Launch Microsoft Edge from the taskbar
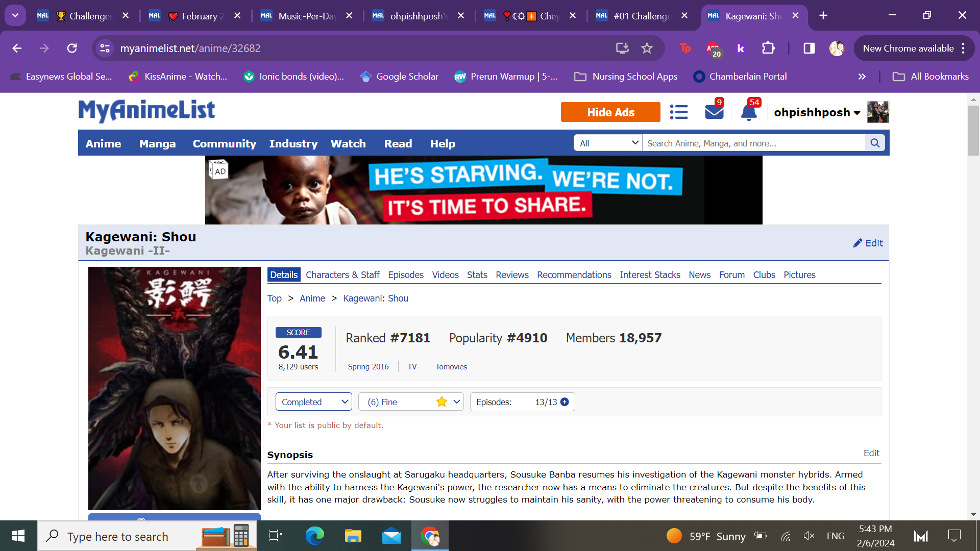This screenshot has width=980, height=551. (314, 536)
